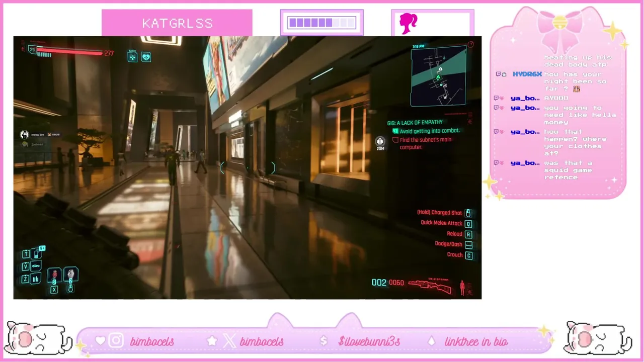
Task: Click the 20M objective distance marker
Action: click(380, 144)
